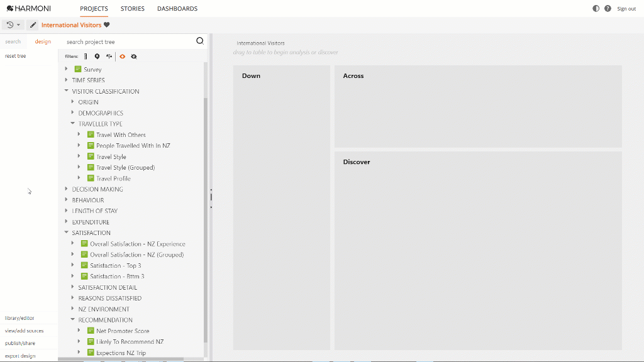This screenshot has width=644, height=362.
Task: Select SATISFACTION DETAIL label
Action: [108, 287]
